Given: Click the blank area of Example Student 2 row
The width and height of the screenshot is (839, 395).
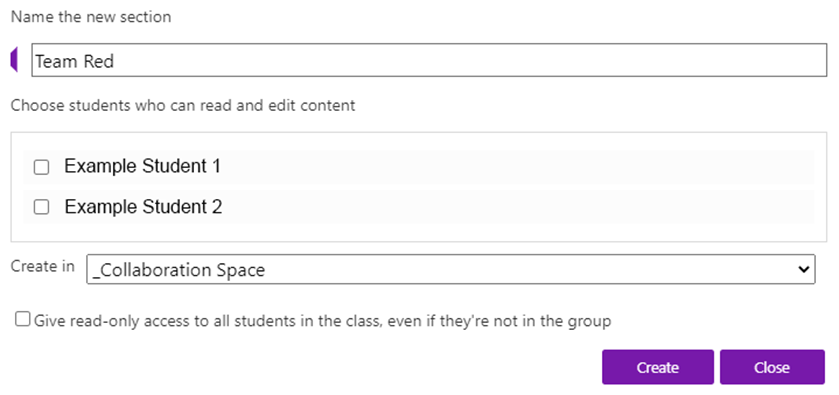Looking at the screenshot, I should point(518,207).
